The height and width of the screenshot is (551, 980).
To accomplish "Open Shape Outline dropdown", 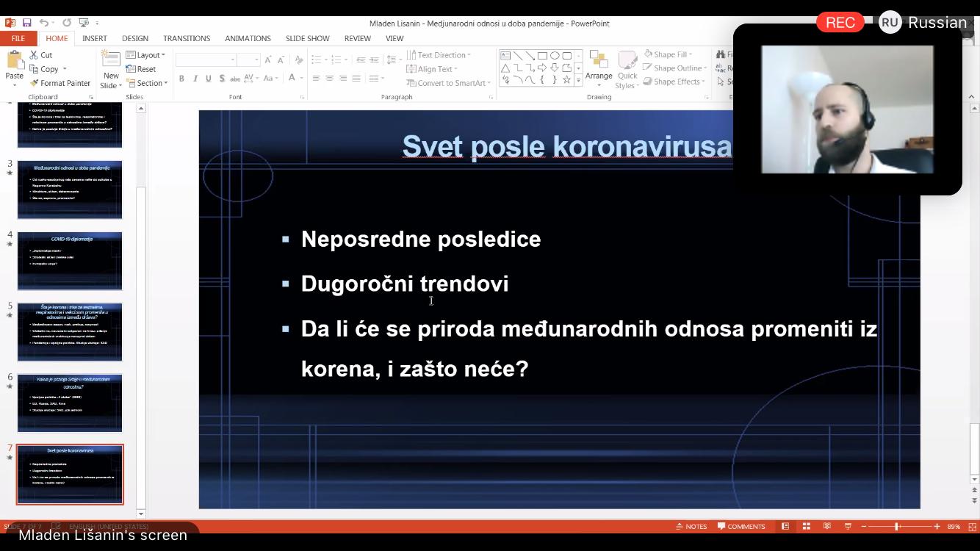I will click(x=675, y=68).
